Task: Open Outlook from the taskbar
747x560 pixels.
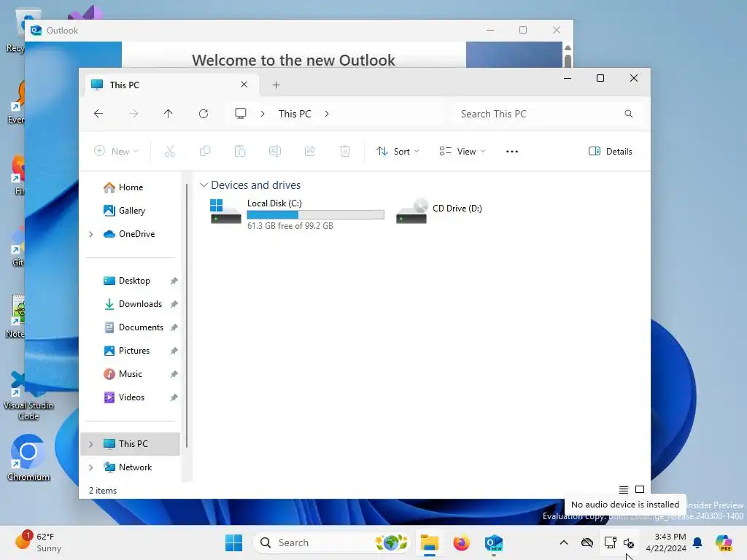Action: click(x=494, y=542)
